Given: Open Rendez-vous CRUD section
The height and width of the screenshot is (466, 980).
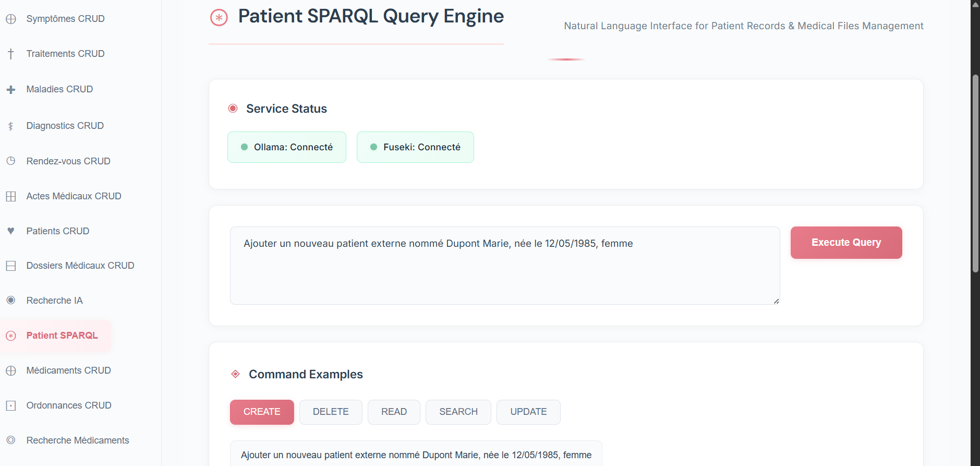Looking at the screenshot, I should coord(68,161).
